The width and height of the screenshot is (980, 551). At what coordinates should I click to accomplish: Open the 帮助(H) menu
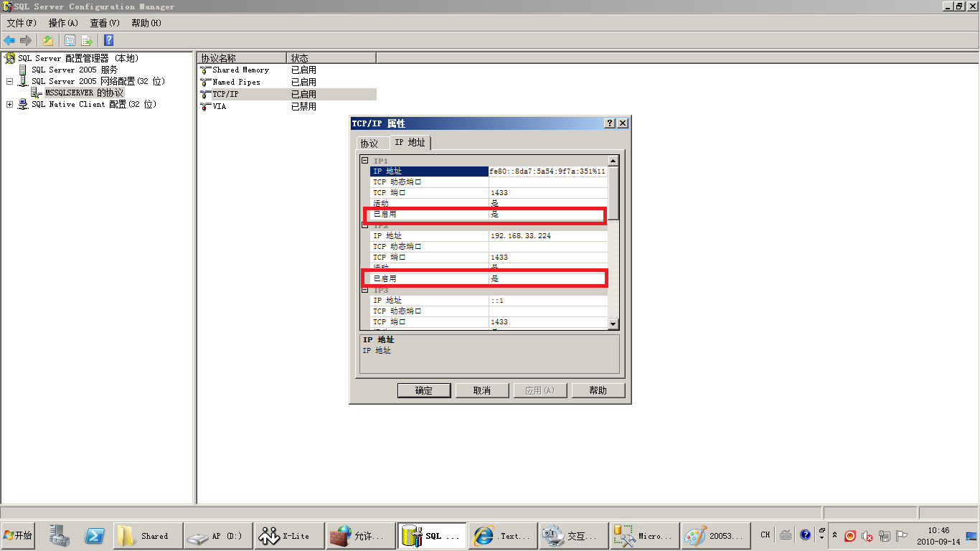146,23
